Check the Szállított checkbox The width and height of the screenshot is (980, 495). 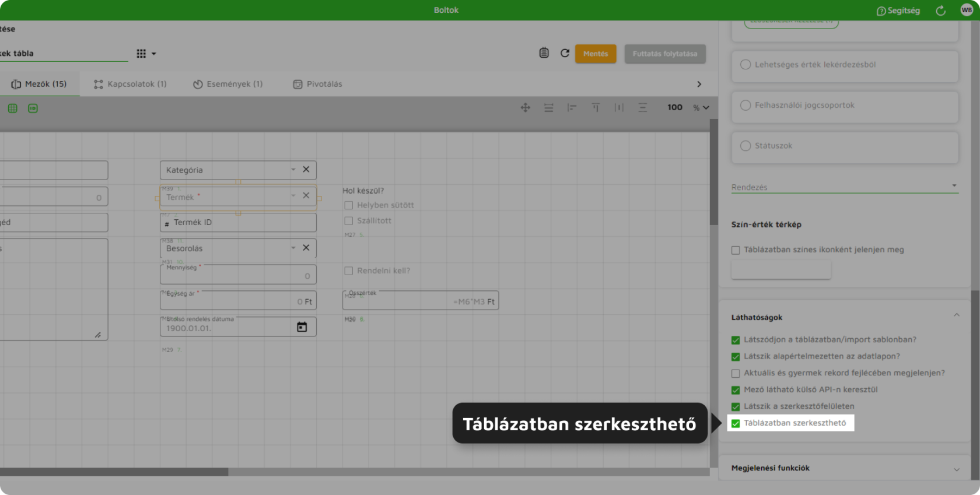pyautogui.click(x=349, y=221)
